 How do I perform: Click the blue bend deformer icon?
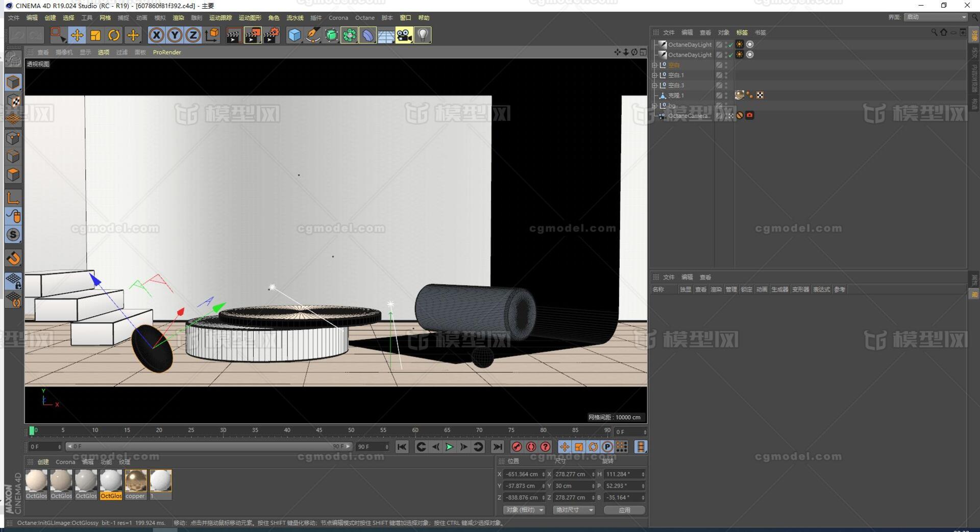point(367,35)
